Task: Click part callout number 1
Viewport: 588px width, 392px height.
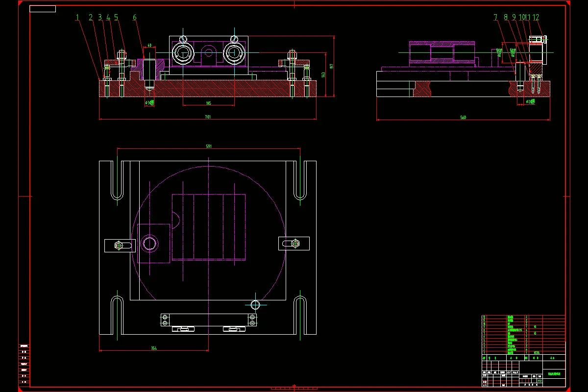Action: (x=77, y=17)
